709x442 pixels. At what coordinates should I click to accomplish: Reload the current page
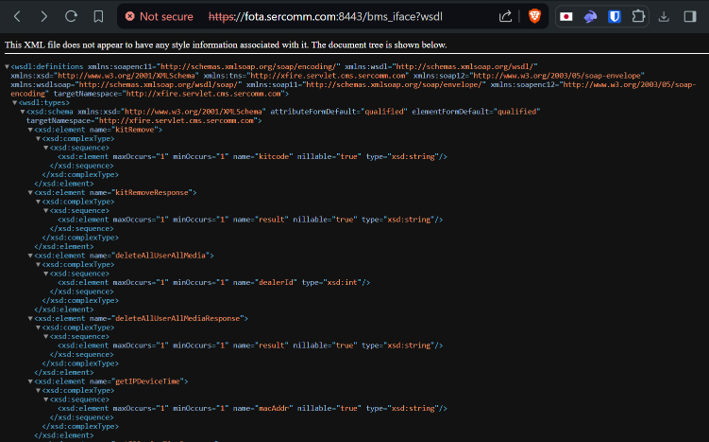pos(71,17)
